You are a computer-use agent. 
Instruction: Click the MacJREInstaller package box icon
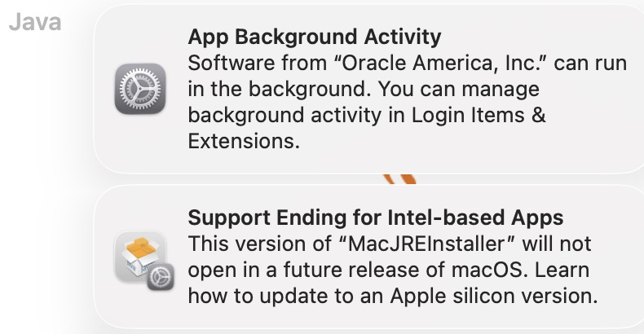pos(139,257)
